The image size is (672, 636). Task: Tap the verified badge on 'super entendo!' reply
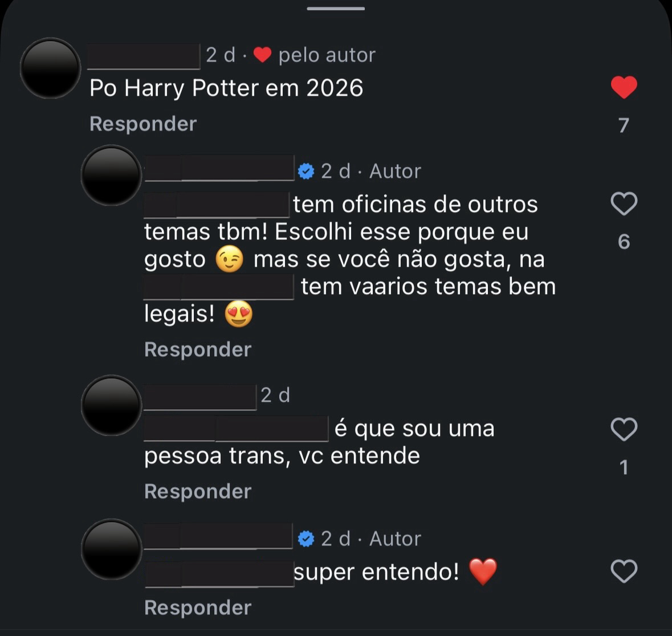pos(306,539)
